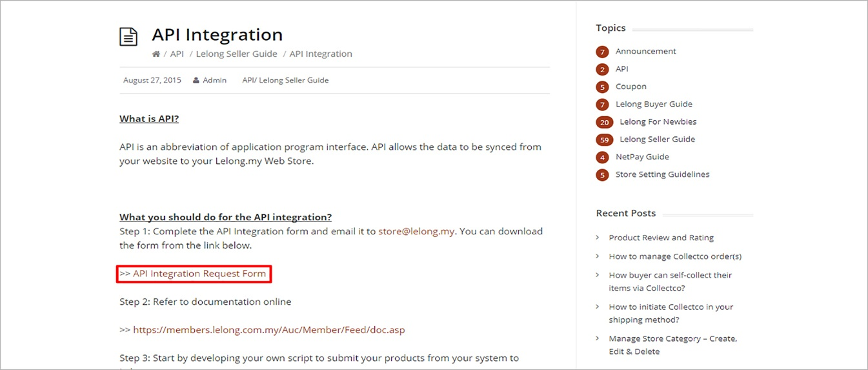Viewport: 868px width, 370px height.
Task: Open the API topic in sidebar
Action: coord(621,68)
